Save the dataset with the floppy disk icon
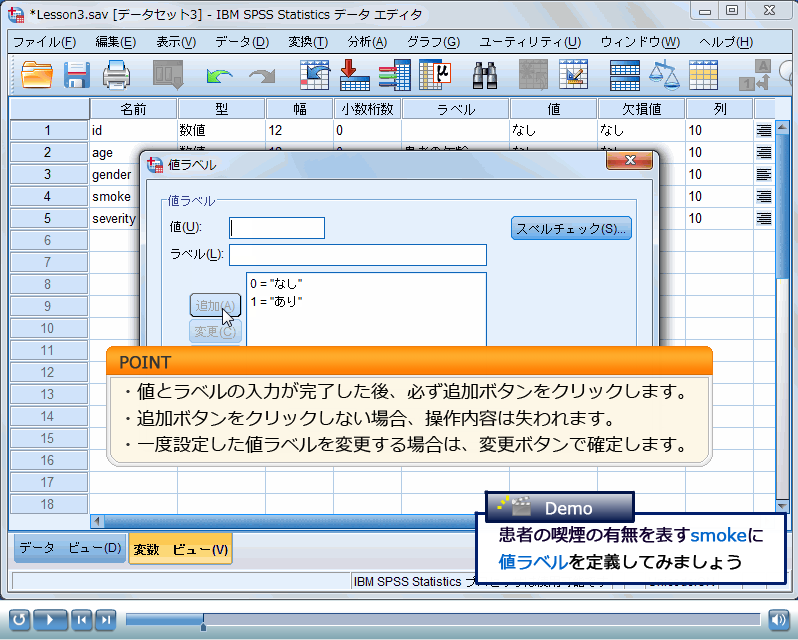This screenshot has height=640, width=798. 77,75
